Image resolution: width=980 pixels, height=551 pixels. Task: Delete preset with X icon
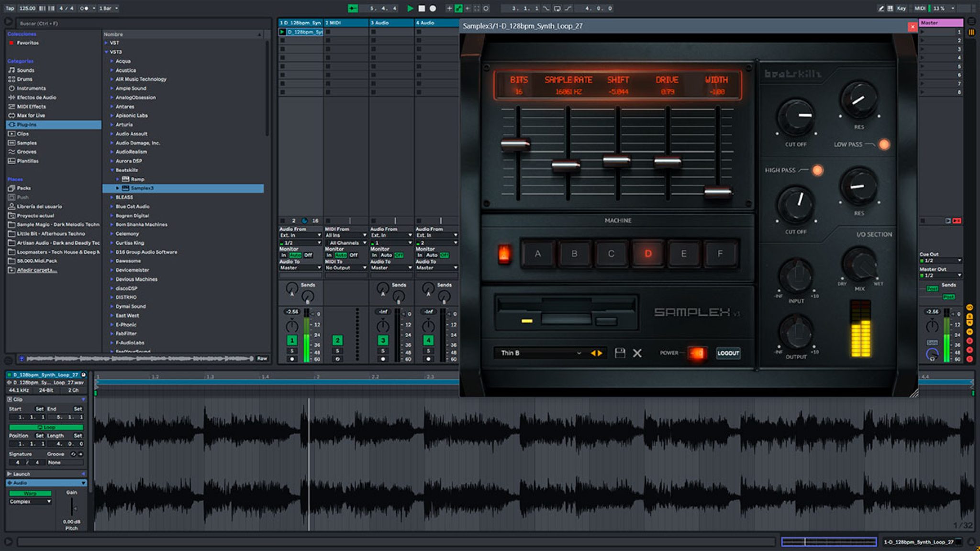pyautogui.click(x=637, y=353)
